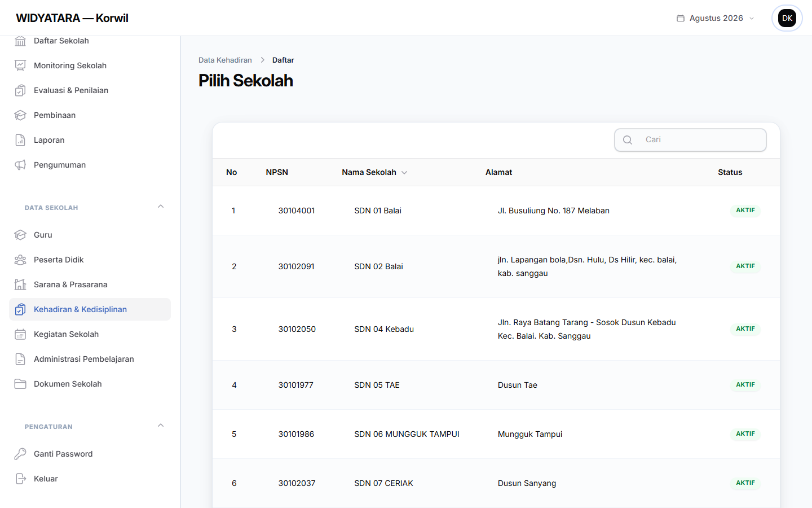This screenshot has width=812, height=508.
Task: Click the Laporan document icon
Action: pyautogui.click(x=20, y=140)
